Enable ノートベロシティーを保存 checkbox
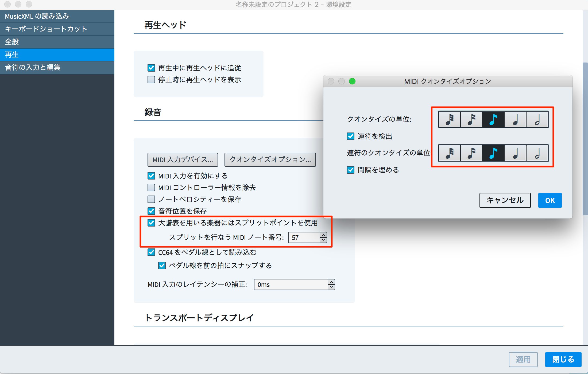Image resolution: width=588 pixels, height=374 pixels. pos(151,199)
